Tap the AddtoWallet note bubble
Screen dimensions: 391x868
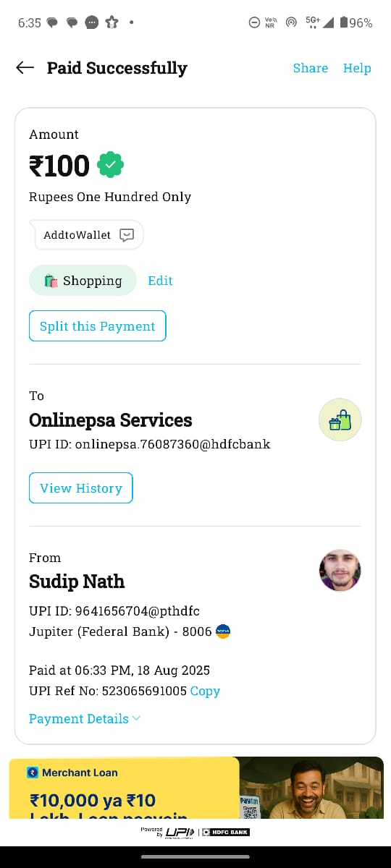[87, 235]
